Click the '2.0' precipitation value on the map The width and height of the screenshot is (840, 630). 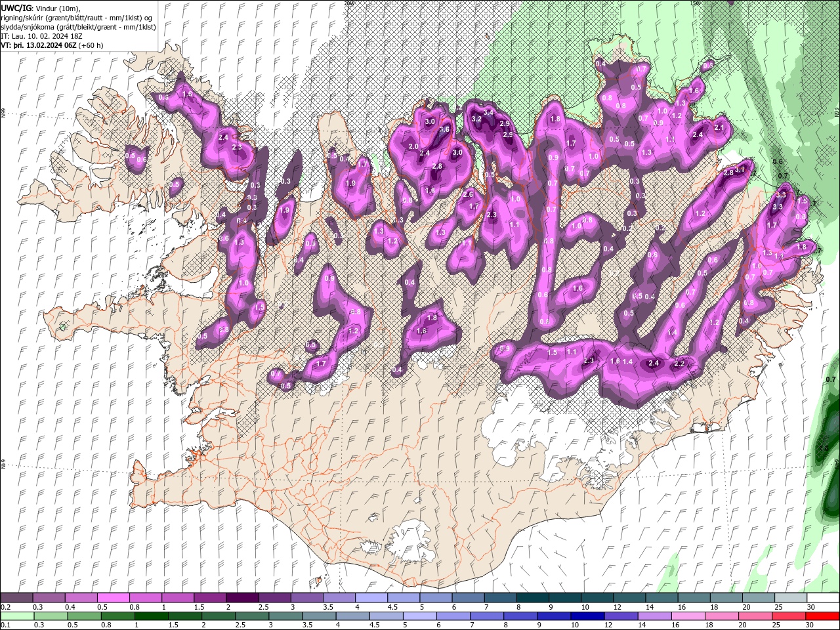point(413,146)
